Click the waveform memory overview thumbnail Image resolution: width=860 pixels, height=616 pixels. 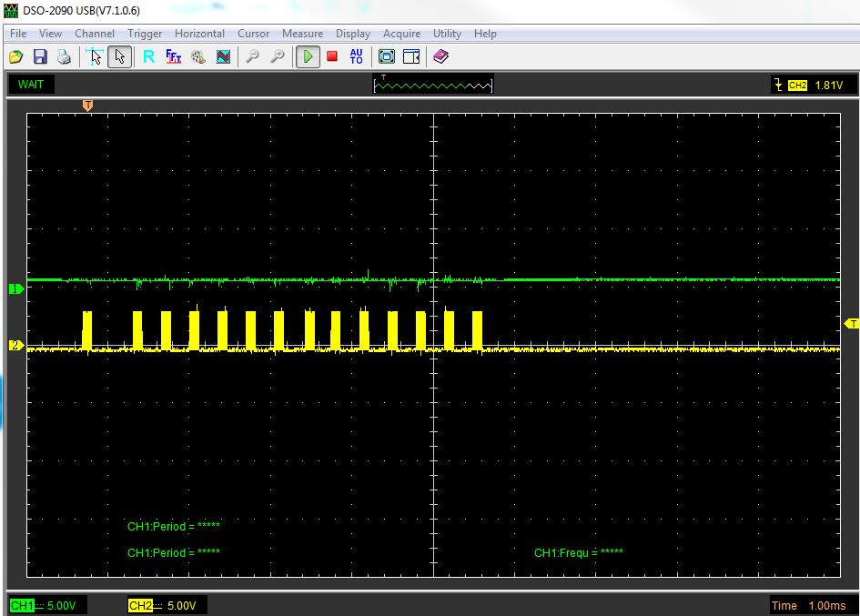click(433, 84)
